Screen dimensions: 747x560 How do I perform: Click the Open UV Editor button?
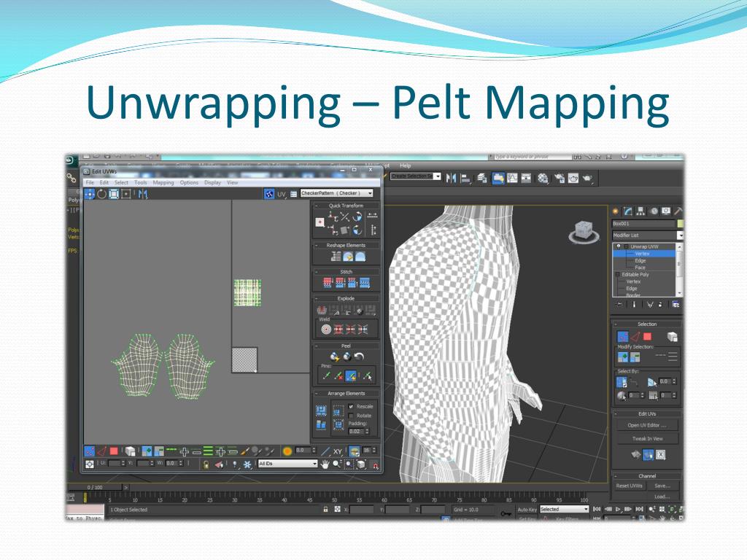(647, 425)
